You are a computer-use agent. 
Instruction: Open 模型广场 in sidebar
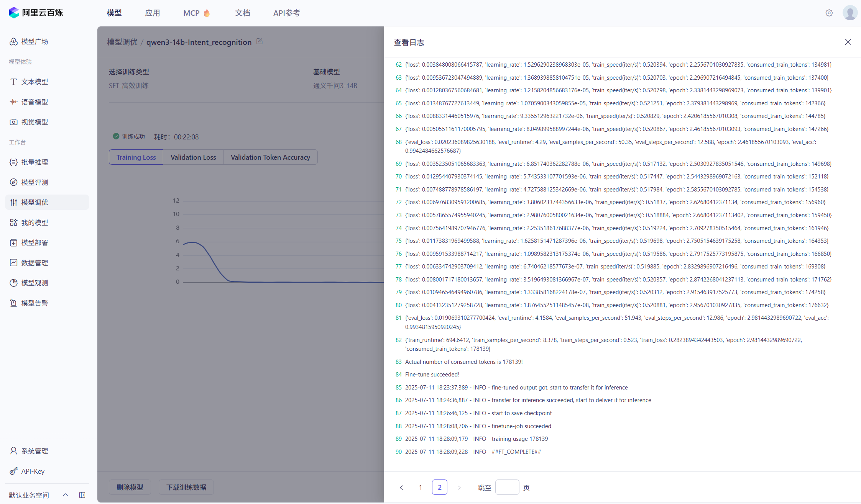pyautogui.click(x=35, y=41)
